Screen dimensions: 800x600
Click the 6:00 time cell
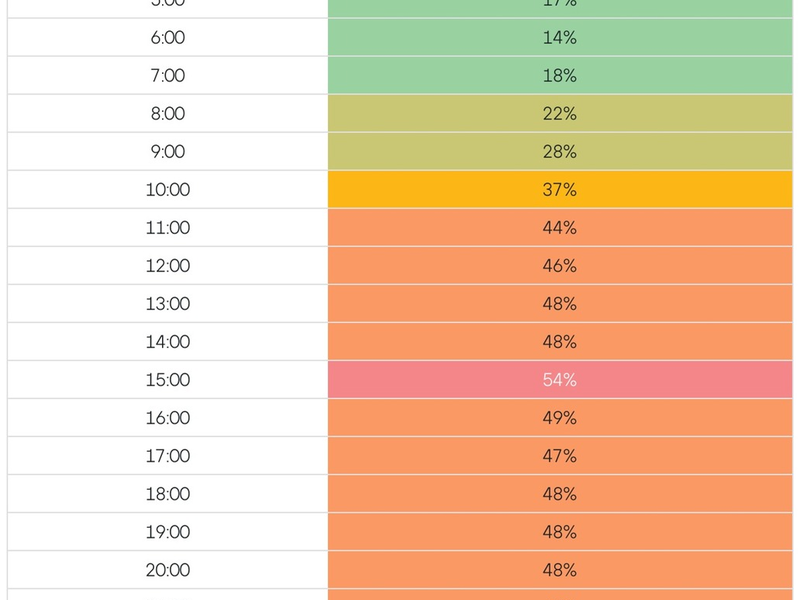coord(168,38)
